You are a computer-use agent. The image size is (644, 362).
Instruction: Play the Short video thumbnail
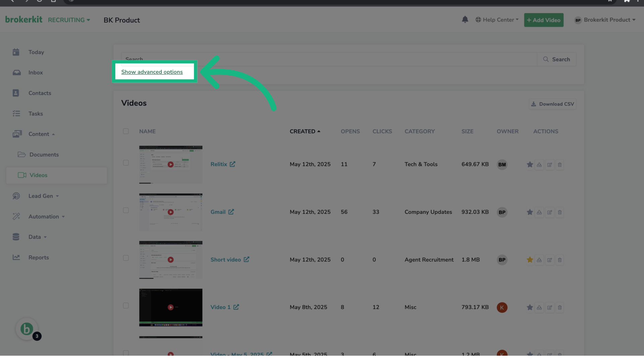coord(171,260)
